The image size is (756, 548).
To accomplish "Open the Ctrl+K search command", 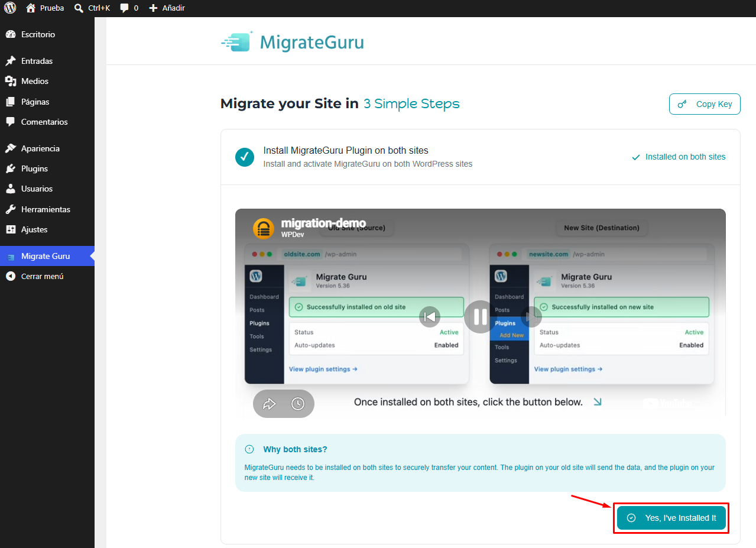I will (92, 8).
